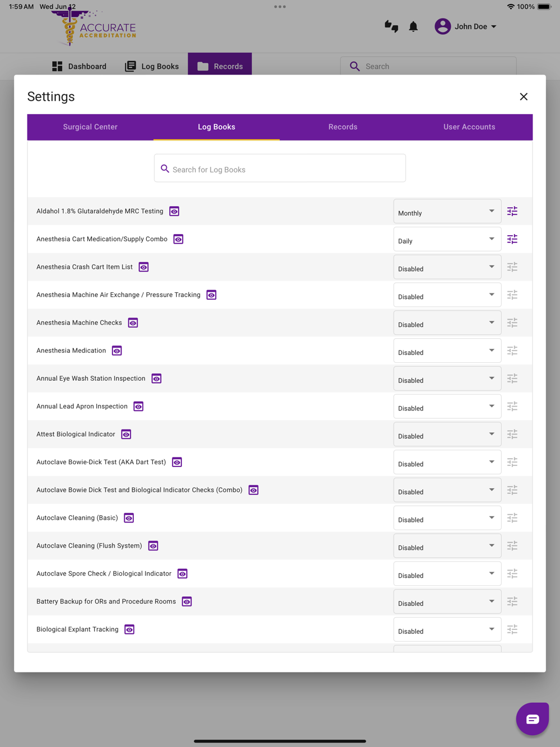The height and width of the screenshot is (747, 560).
Task: Click sliders icon for Annual Lead Apron Inspection
Action: 512,407
